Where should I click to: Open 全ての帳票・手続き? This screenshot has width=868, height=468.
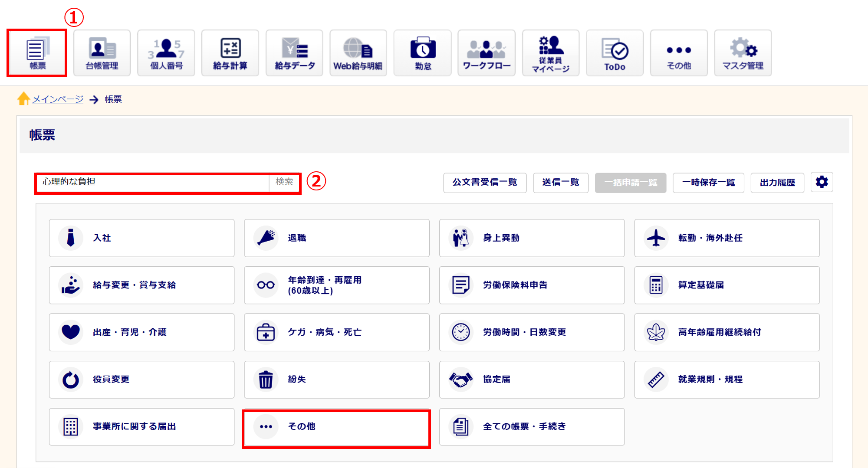point(532,427)
